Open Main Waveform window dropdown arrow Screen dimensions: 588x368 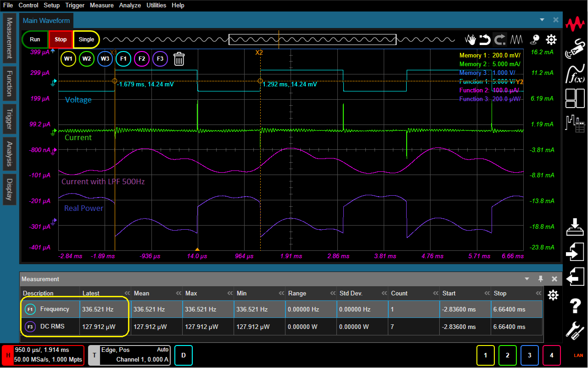click(542, 20)
